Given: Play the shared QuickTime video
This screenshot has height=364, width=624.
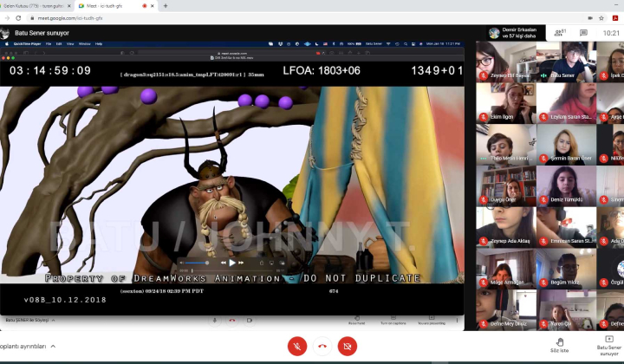Looking at the screenshot, I should (x=232, y=263).
